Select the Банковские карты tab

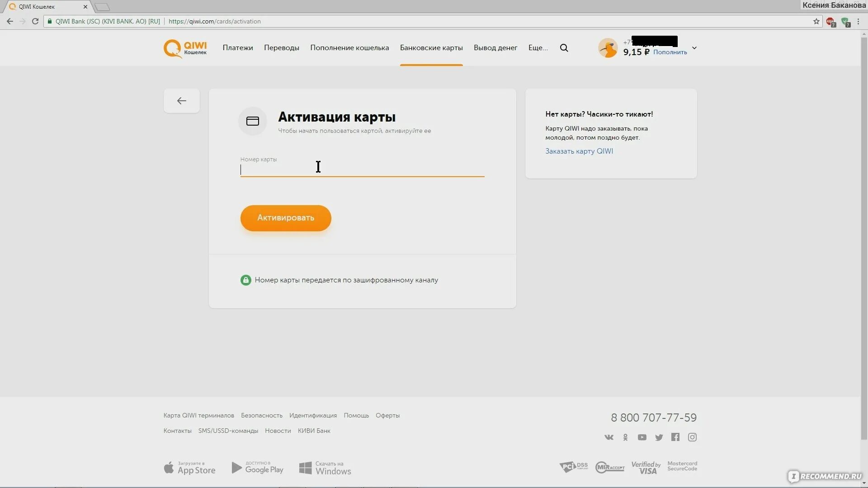[432, 47]
